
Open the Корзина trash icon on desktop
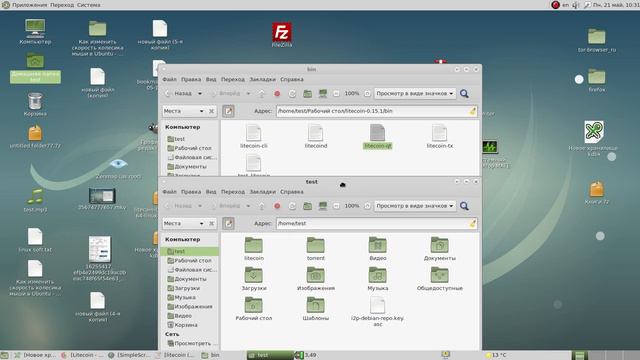tap(35, 105)
